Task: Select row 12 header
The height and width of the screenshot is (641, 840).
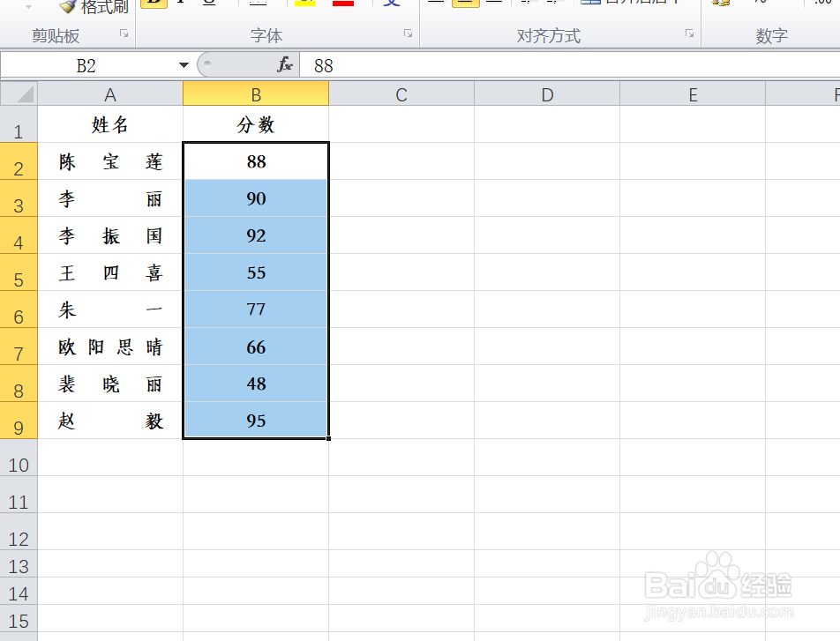Action: [x=19, y=531]
